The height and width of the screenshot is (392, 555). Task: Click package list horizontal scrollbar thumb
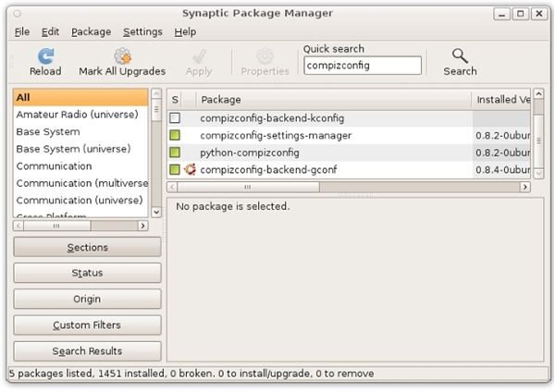point(248,187)
